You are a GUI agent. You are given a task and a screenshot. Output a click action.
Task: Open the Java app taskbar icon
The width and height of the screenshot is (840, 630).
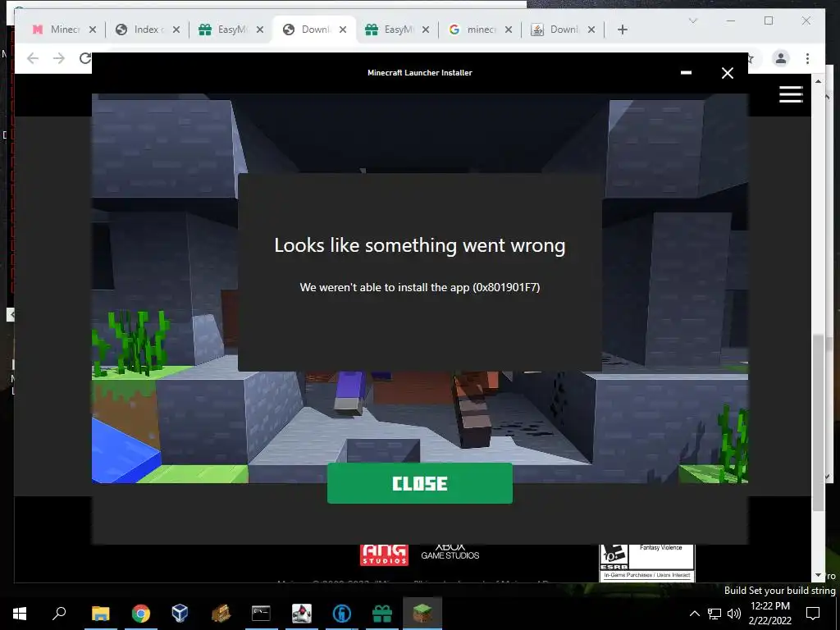(x=302, y=614)
